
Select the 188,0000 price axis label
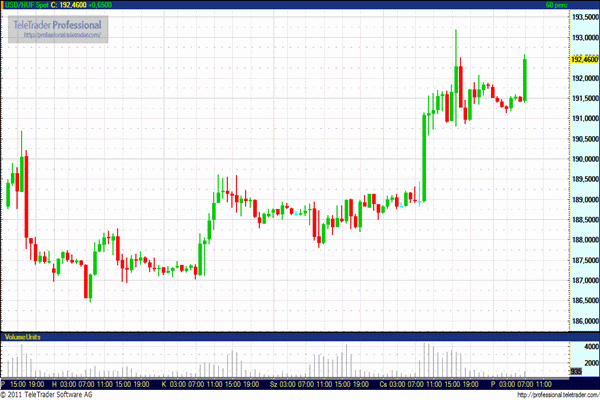pos(585,240)
